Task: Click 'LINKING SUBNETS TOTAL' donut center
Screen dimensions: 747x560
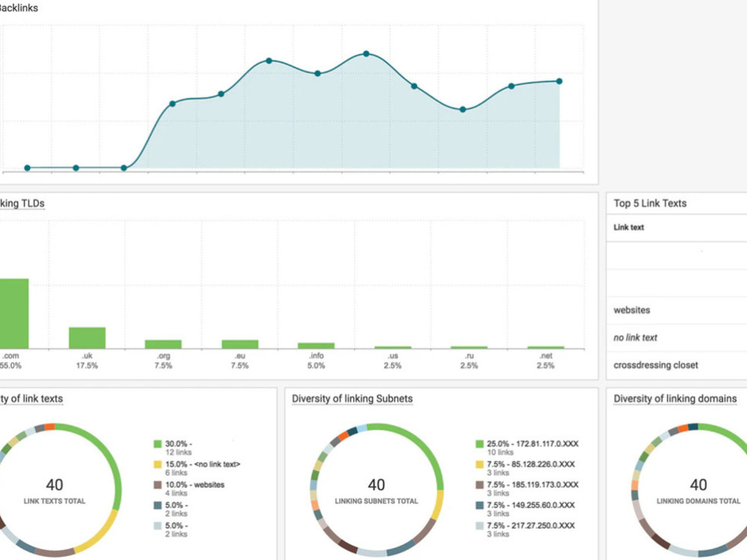Action: tap(376, 501)
